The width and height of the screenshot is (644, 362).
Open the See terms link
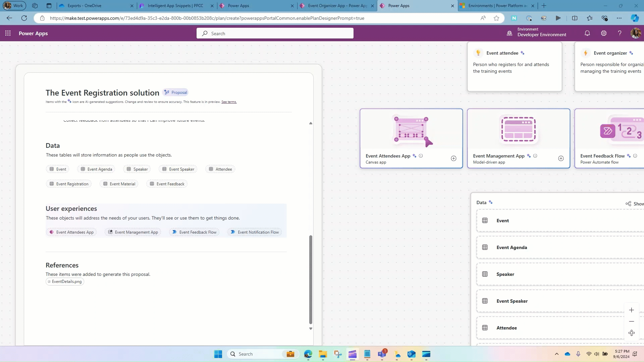pos(229,102)
